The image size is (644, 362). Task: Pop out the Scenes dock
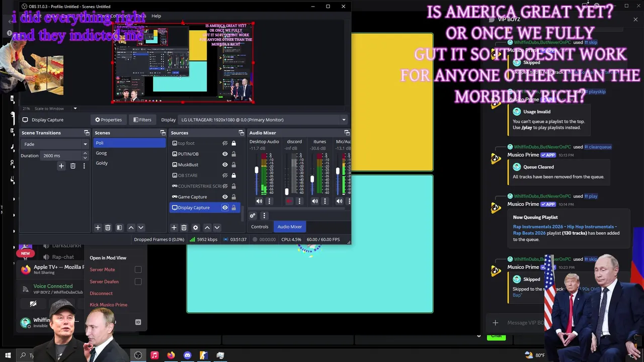163,133
